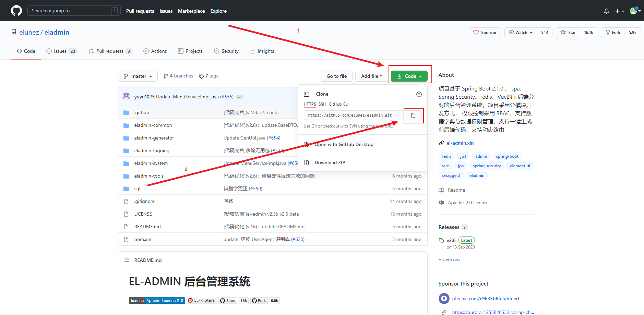View the 16.1k stargazers count
The width and height of the screenshot is (644, 315).
tap(588, 32)
